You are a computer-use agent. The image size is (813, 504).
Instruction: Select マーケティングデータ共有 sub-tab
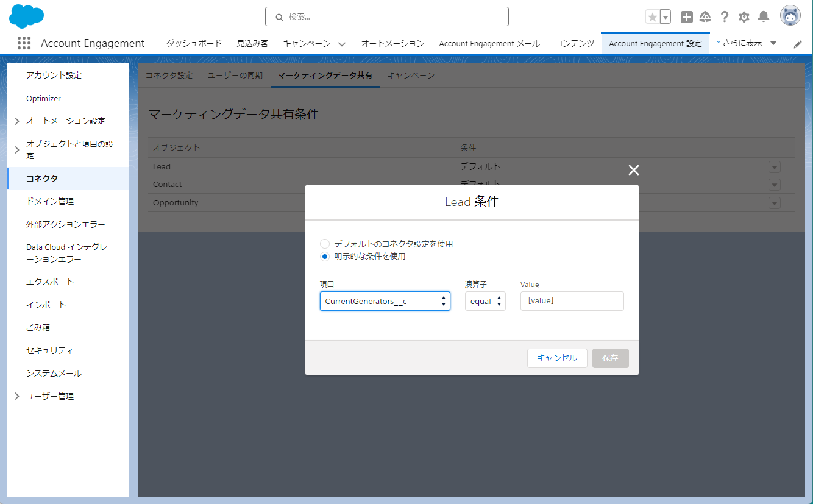click(x=325, y=75)
